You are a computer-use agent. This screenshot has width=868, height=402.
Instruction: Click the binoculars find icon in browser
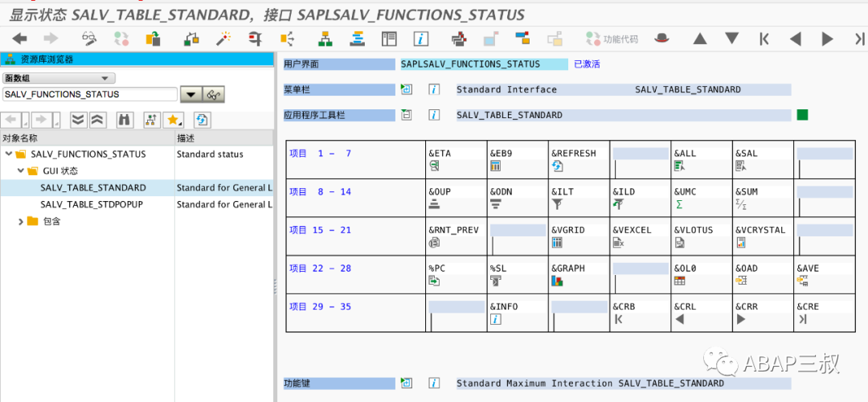125,119
